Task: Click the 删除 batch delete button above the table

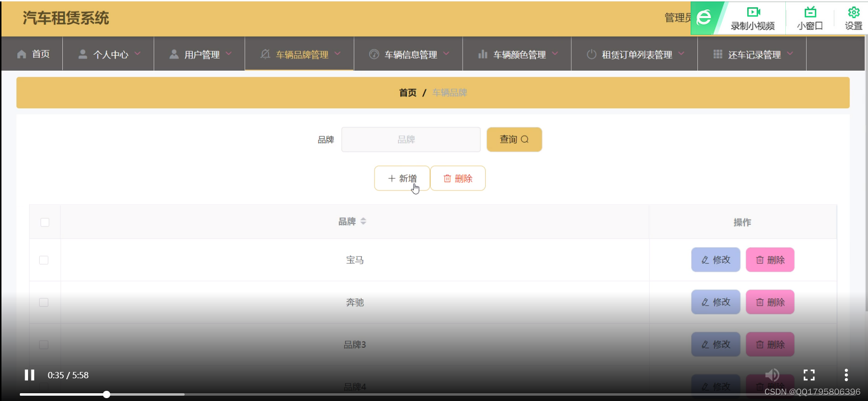Action: pos(458,178)
